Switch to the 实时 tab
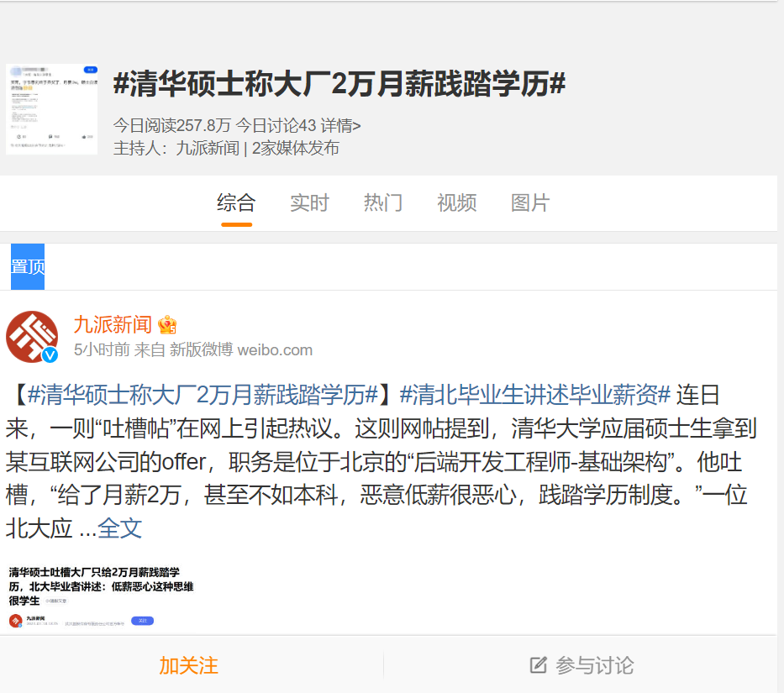Screen dimensions: 784x693 tap(309, 203)
